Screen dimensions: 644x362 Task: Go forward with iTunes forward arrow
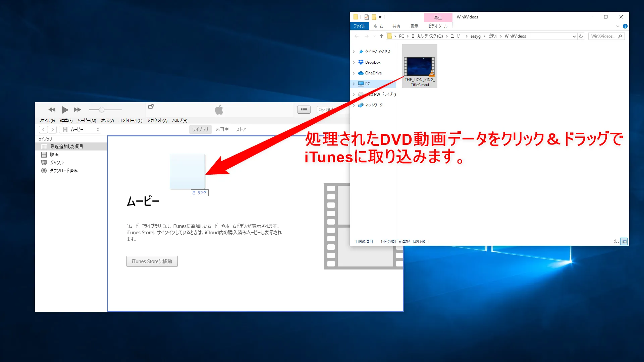pos(52,129)
